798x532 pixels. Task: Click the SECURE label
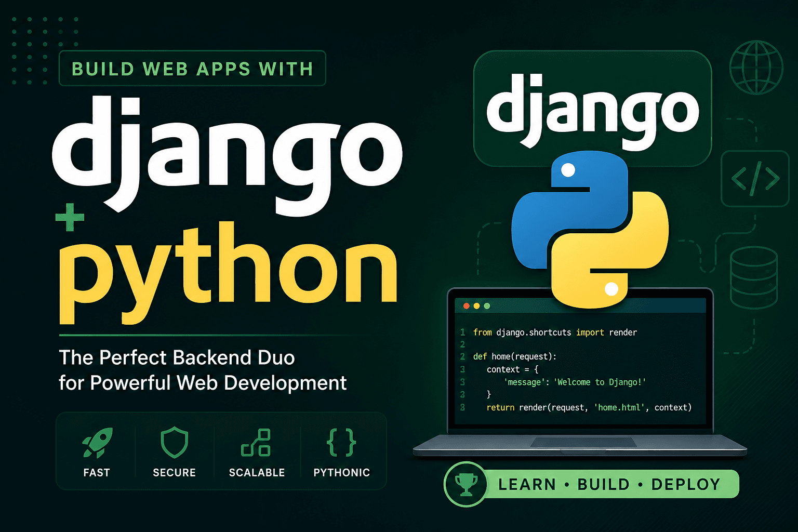pos(174,473)
